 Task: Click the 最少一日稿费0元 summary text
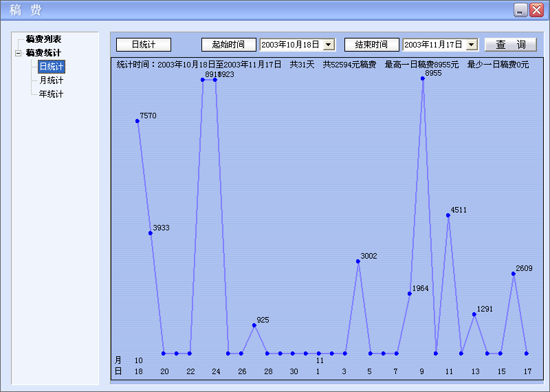click(x=498, y=65)
